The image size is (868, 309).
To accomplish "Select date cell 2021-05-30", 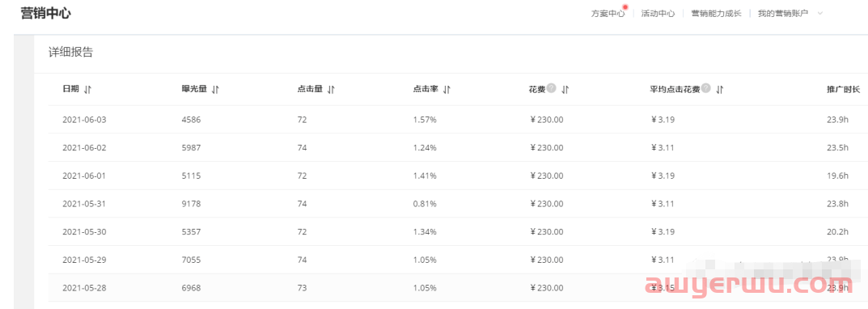I will tap(84, 232).
